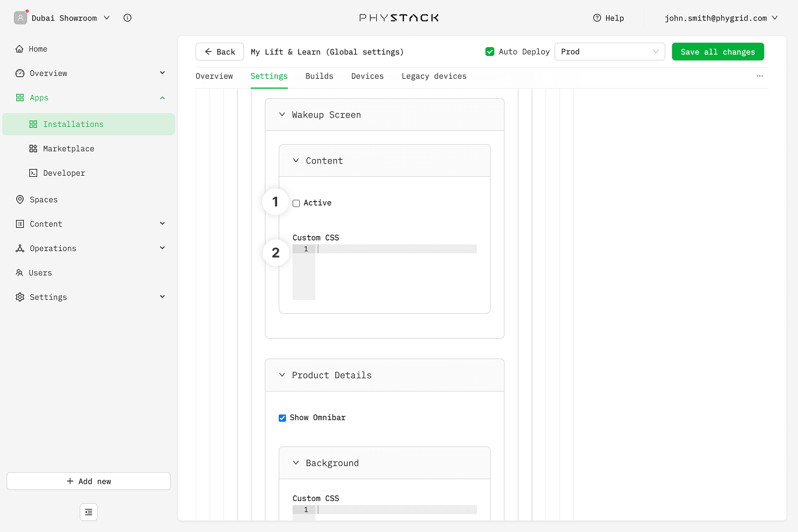Enable the Active checkbox in Content
The height and width of the screenshot is (532, 798).
tap(296, 203)
